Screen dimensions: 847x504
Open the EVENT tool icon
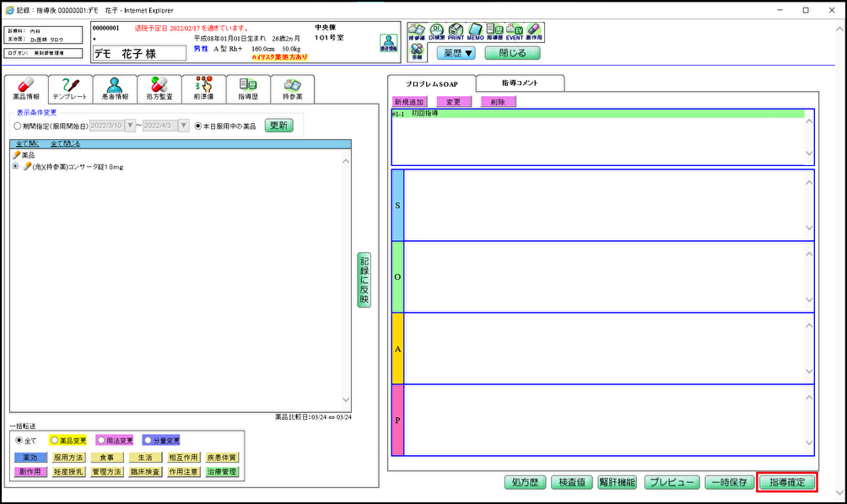pos(515,29)
